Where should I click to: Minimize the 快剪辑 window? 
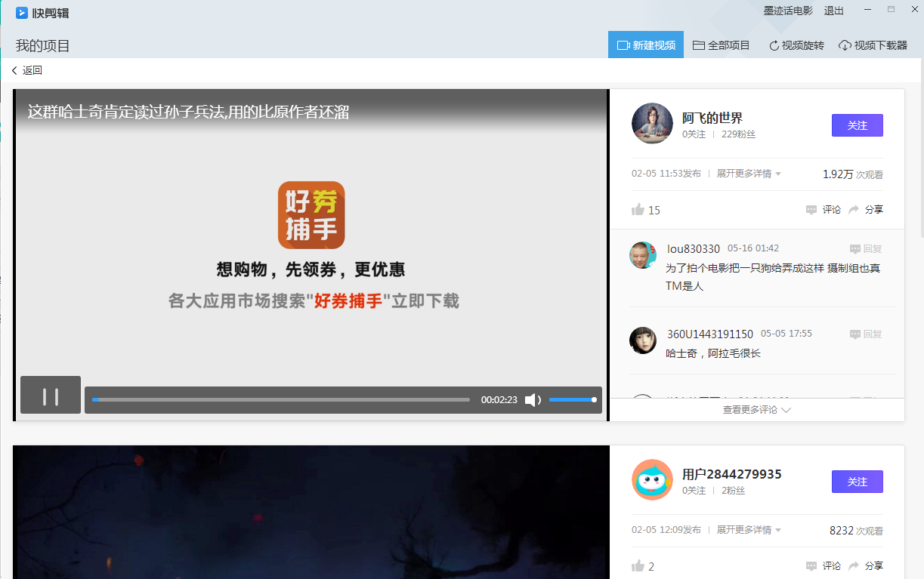[868, 9]
